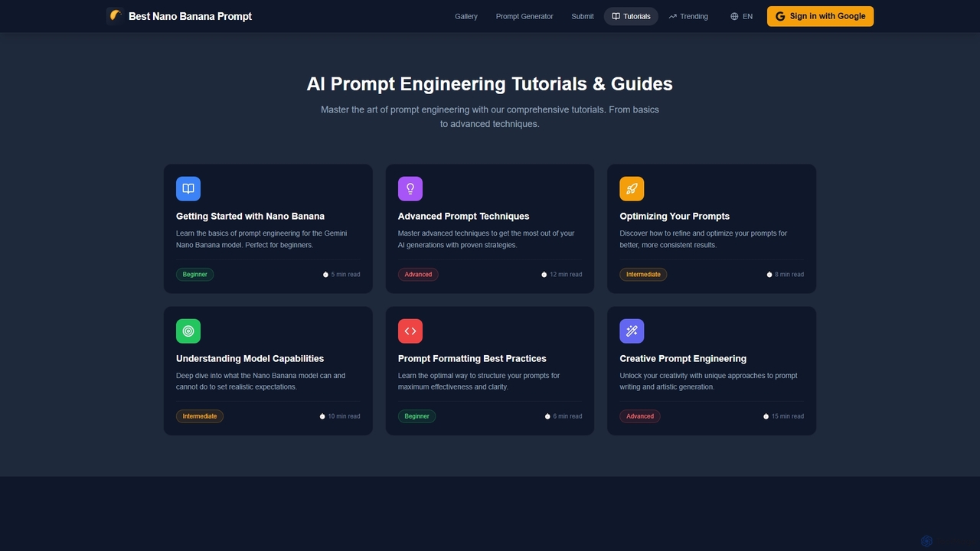Click the clock icon beside 6 min read

tap(547, 416)
